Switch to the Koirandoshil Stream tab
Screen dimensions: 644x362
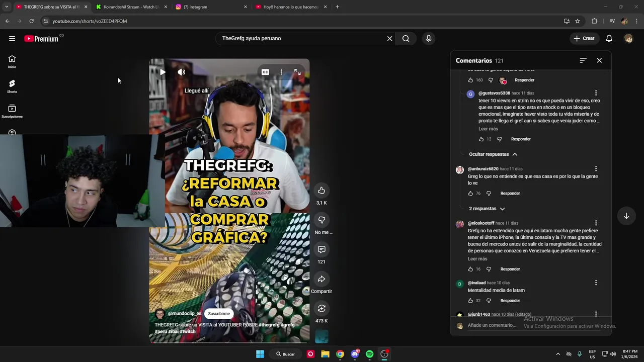tap(132, 7)
